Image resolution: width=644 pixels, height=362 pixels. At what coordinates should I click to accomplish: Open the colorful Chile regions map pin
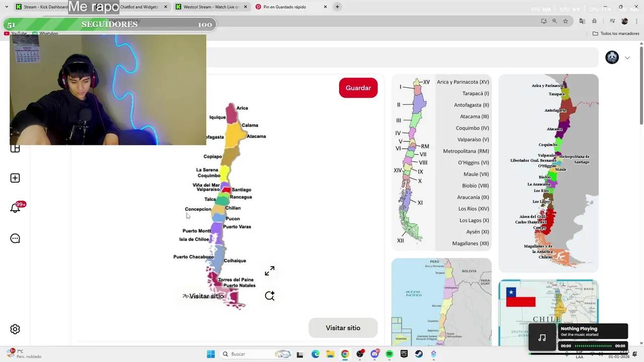[548, 173]
